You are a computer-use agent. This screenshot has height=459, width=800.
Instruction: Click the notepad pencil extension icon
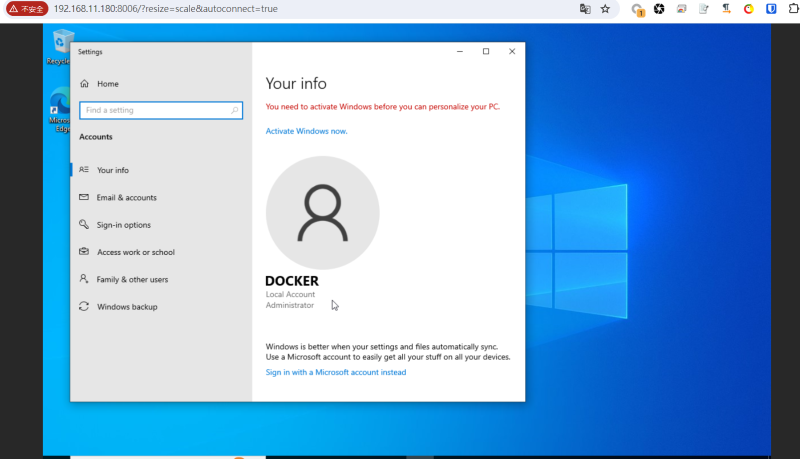(x=704, y=9)
